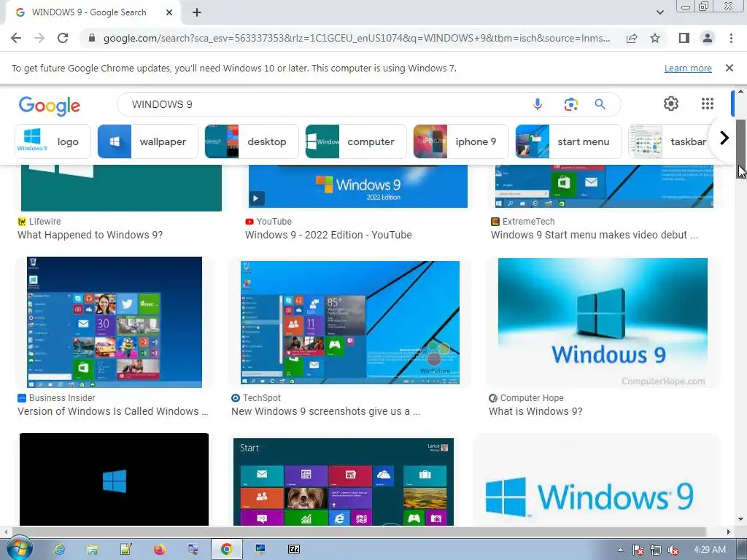The image size is (747, 560).
Task: Open the Windows 9 - 2022 Edition - YouTube link
Action: pyautogui.click(x=328, y=235)
